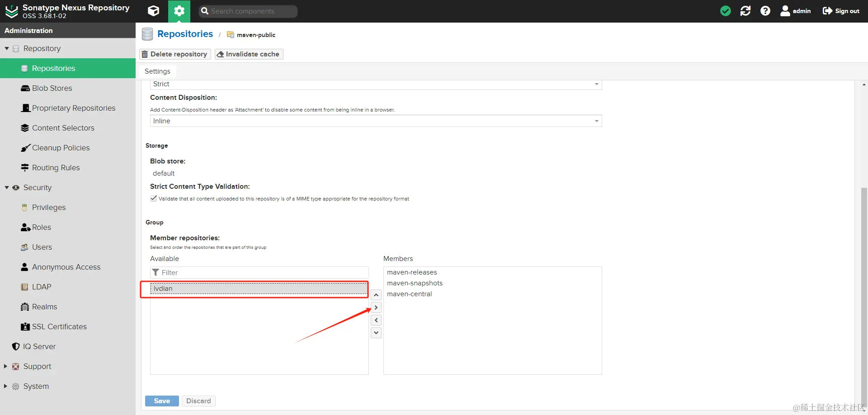868x415 pixels.
Task: Click the refresh icon in the header
Action: tap(745, 11)
